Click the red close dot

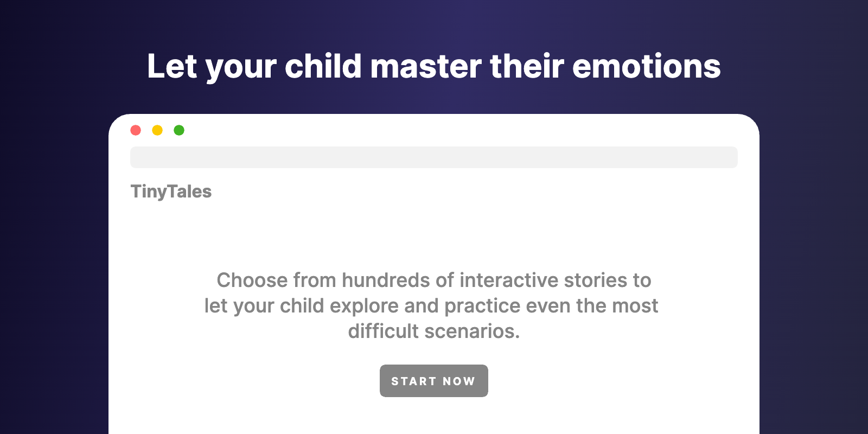tap(136, 130)
